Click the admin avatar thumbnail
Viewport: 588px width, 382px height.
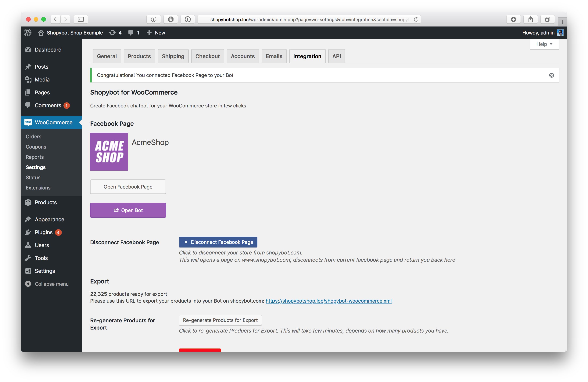560,33
